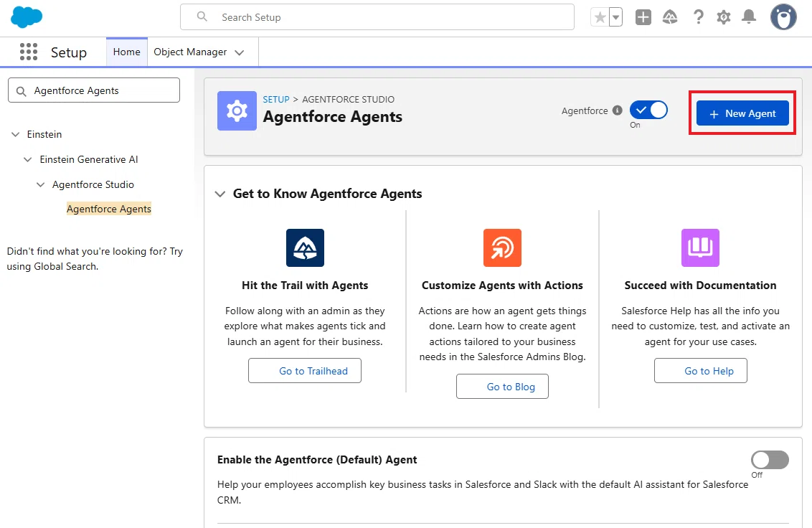Screen dimensions: 812x528
Task: Click the Setup app name label
Action: click(69, 52)
